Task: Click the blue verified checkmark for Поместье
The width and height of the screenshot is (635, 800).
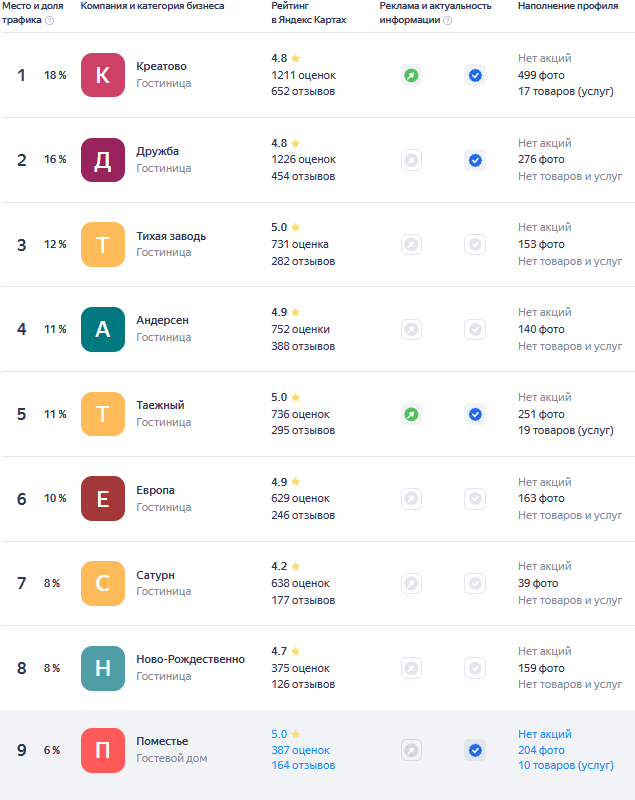Action: [475, 750]
